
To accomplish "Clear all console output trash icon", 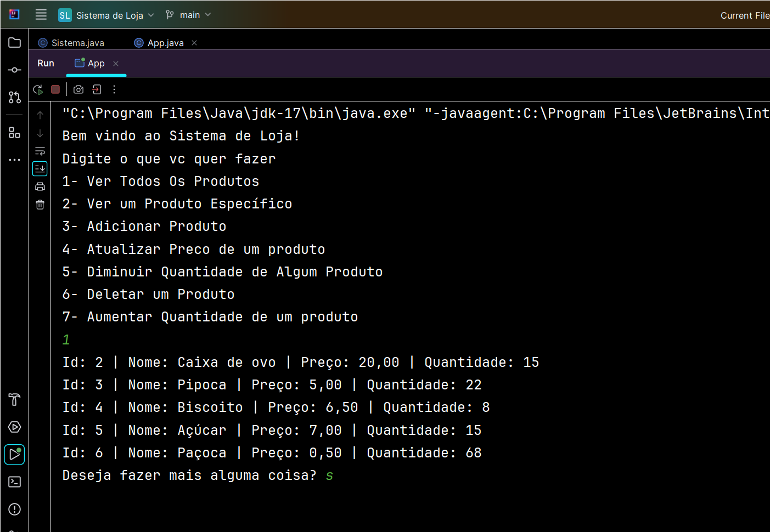I will point(40,205).
